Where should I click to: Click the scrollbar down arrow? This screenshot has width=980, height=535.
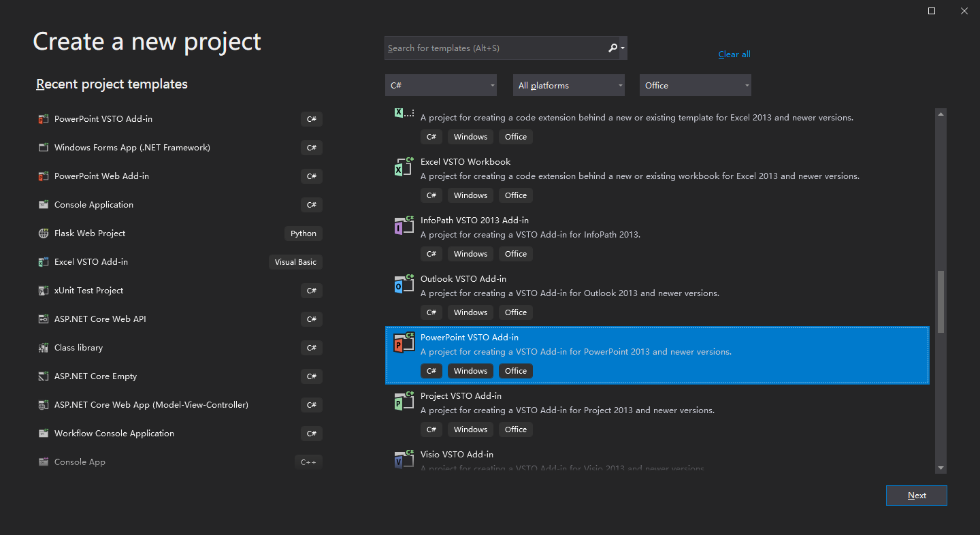941,468
